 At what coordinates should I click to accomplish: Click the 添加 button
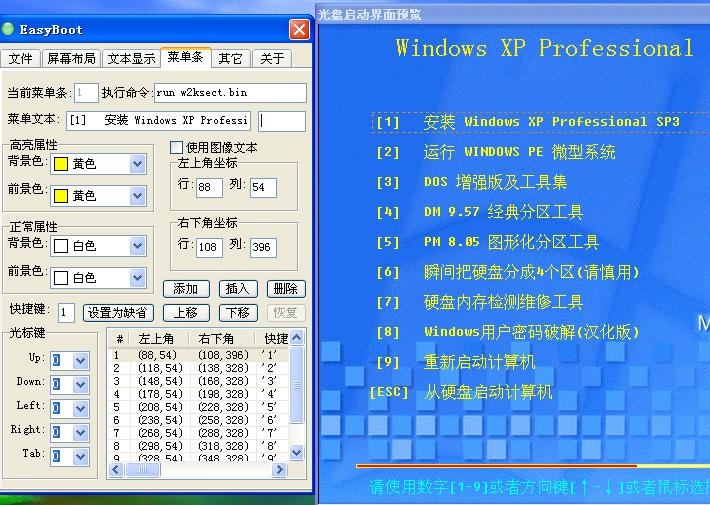[x=186, y=289]
